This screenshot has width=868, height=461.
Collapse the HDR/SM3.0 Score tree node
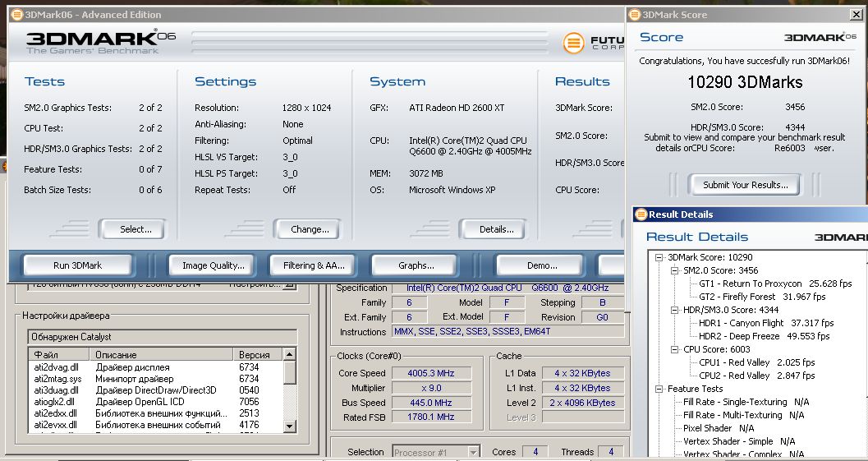pos(674,310)
